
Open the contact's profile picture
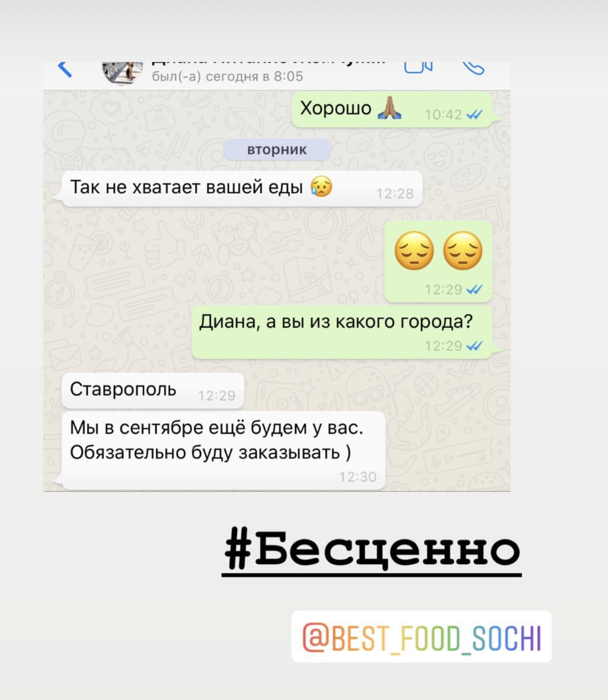[x=122, y=73]
